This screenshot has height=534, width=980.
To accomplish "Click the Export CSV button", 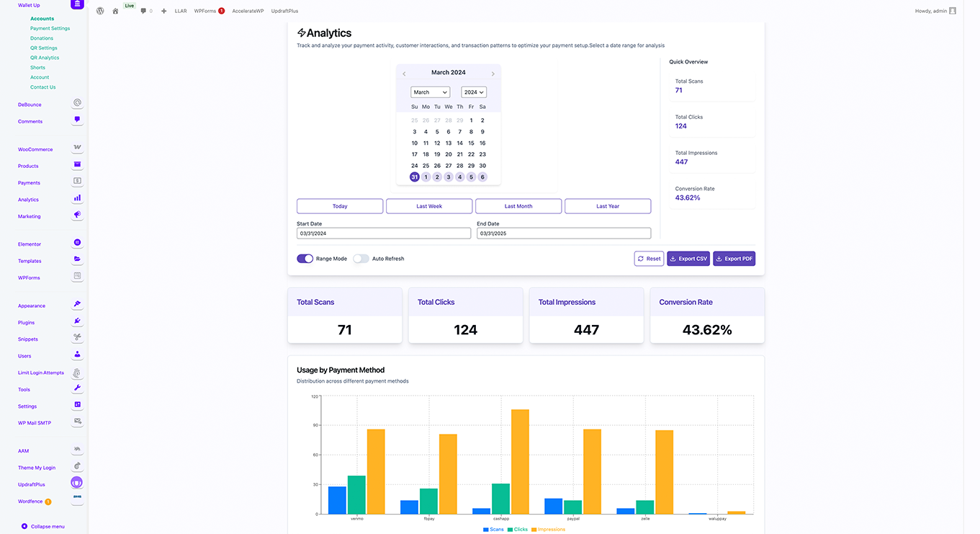I will (x=688, y=259).
